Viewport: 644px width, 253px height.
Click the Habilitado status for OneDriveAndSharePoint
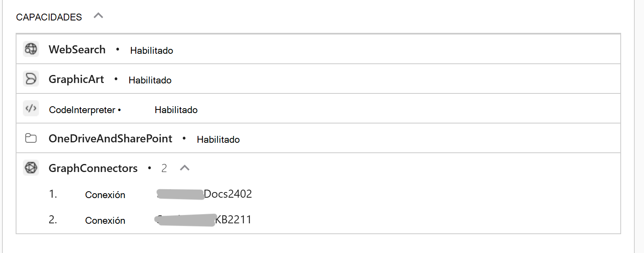[x=218, y=140]
